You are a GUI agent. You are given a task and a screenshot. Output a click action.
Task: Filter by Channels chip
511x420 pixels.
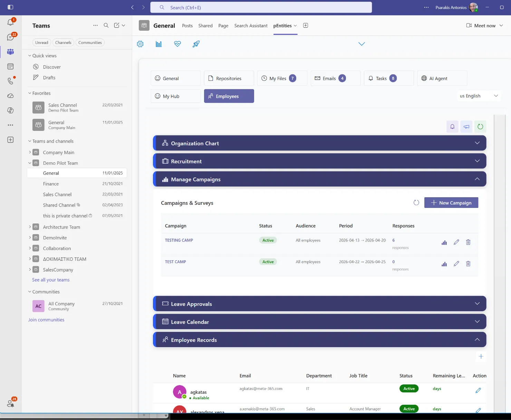(x=63, y=42)
